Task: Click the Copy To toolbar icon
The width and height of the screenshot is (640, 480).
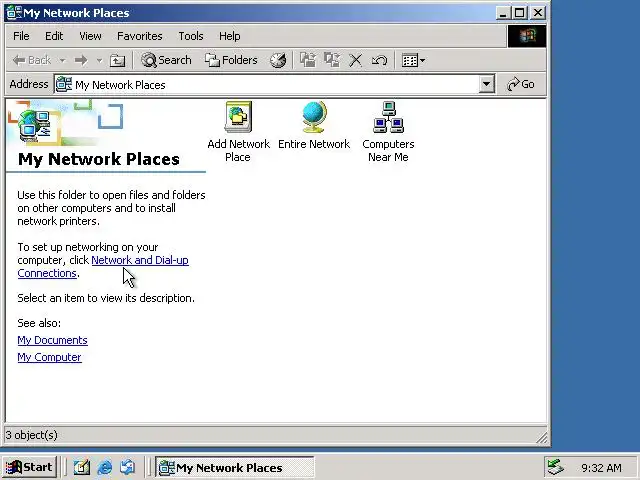Action: click(332, 60)
